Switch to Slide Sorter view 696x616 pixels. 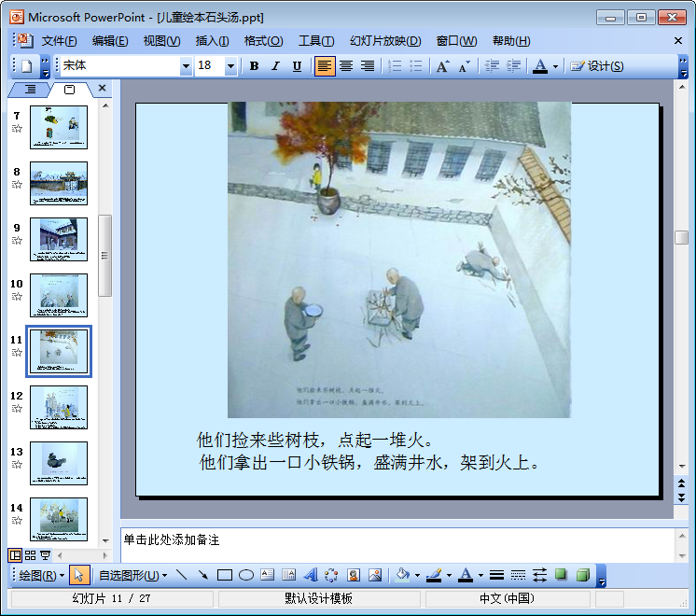pyautogui.click(x=30, y=554)
